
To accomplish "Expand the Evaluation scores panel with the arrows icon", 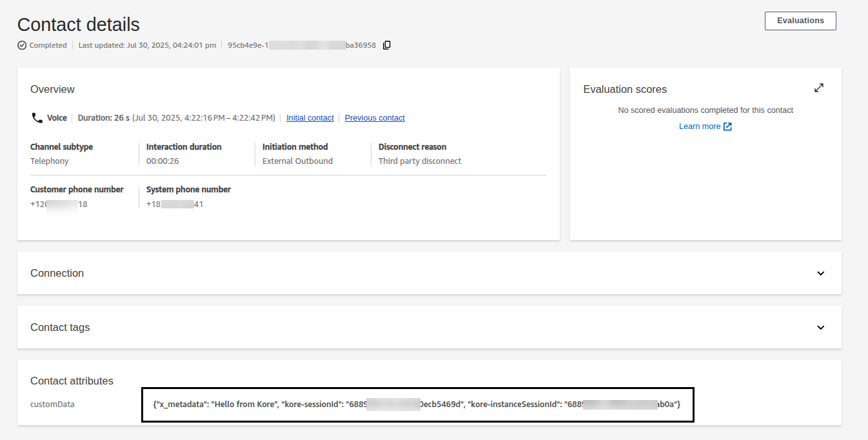I will tap(818, 88).
